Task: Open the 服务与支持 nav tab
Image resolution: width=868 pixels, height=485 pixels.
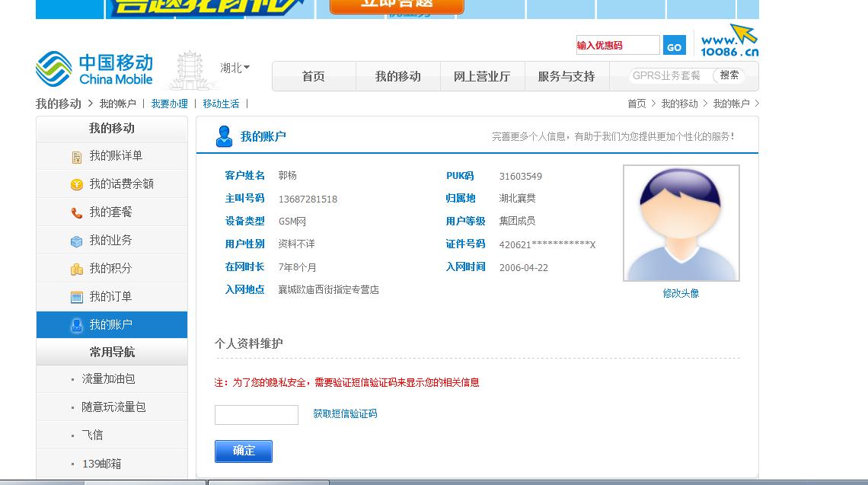Action: (566, 76)
